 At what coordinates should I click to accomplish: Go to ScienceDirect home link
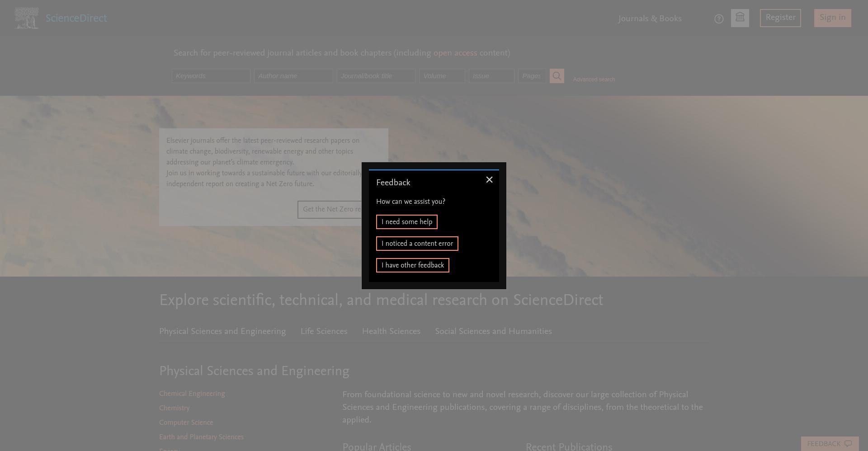tap(76, 19)
